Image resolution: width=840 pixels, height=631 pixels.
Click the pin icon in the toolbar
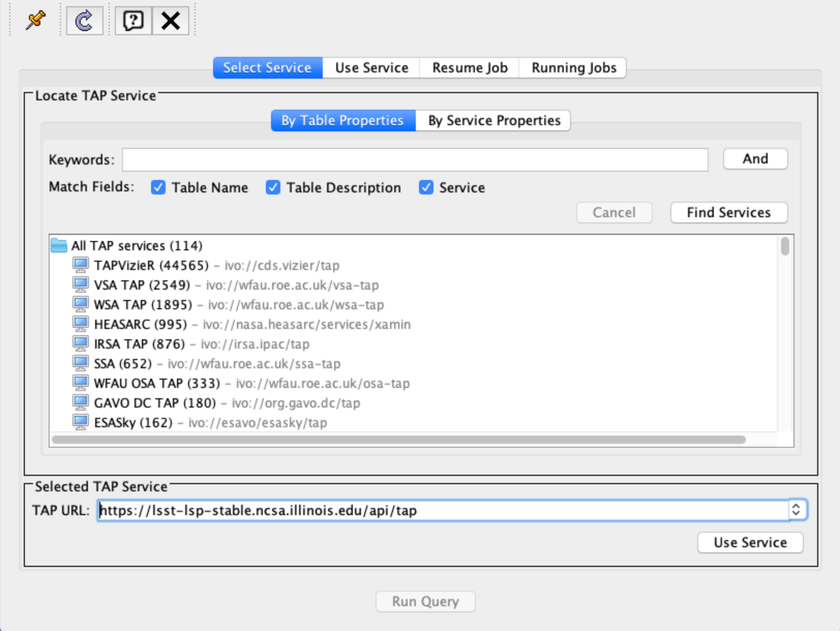point(34,21)
